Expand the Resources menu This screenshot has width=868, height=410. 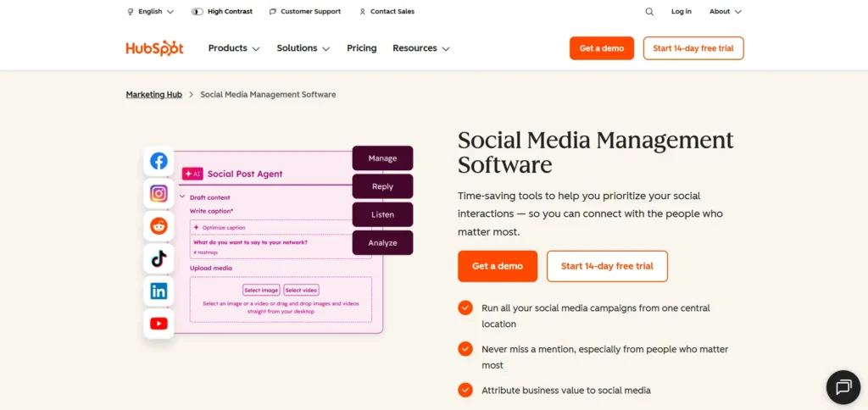point(421,48)
